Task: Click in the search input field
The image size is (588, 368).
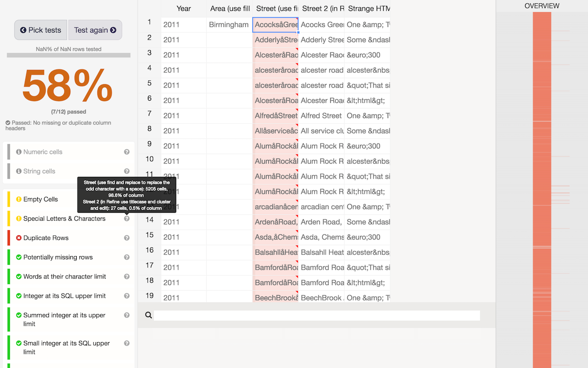Action: click(317, 315)
